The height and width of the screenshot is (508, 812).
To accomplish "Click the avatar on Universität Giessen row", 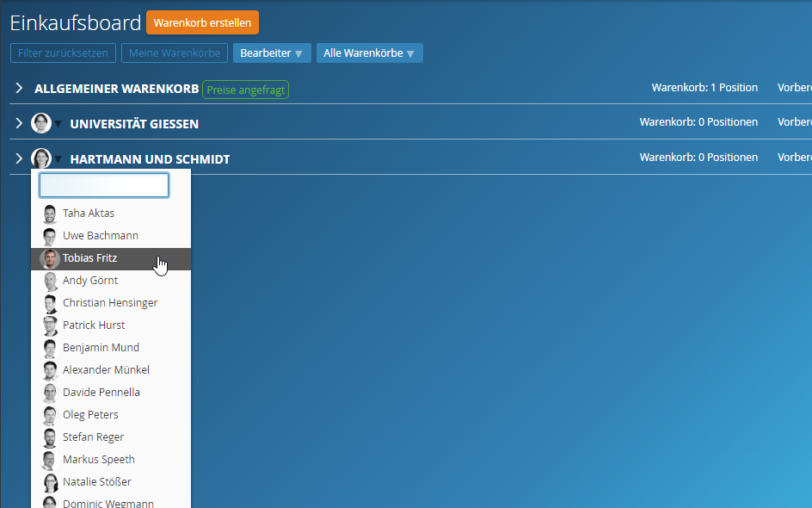I will pos(40,123).
